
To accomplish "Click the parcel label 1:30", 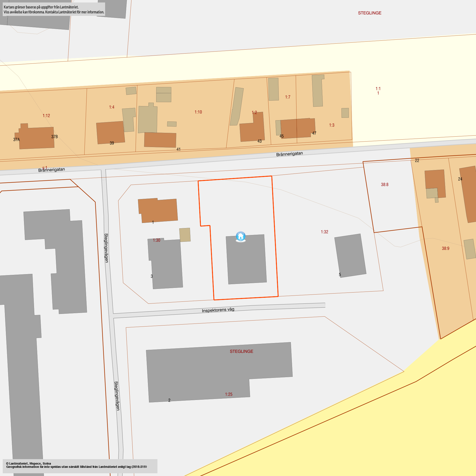I will pos(156,240).
